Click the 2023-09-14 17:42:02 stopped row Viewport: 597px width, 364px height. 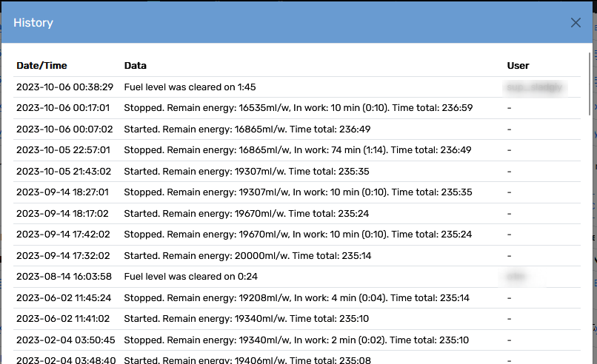297,235
